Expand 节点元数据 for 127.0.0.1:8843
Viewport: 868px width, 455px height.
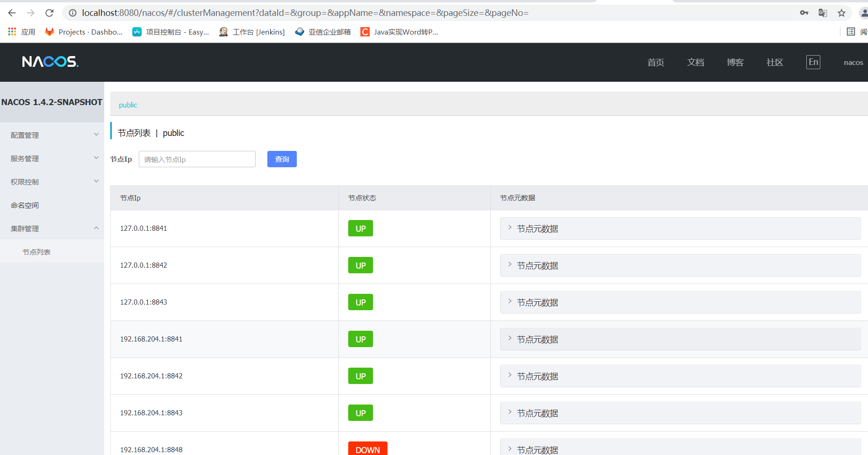click(681, 302)
